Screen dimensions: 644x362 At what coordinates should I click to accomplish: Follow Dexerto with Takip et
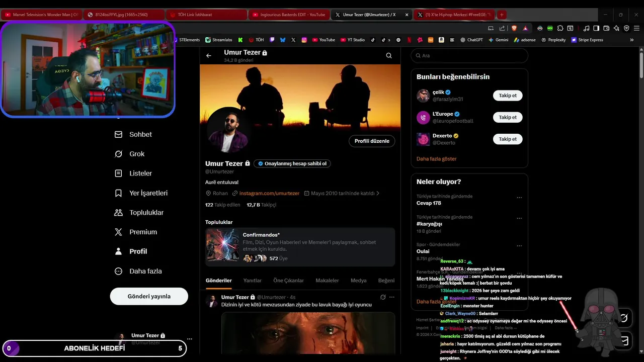(508, 139)
